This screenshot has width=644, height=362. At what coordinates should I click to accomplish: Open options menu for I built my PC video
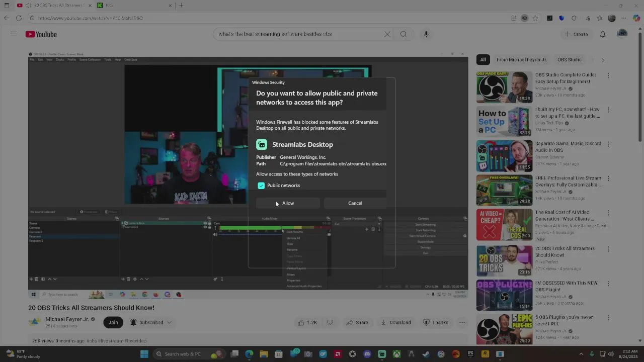(x=608, y=110)
